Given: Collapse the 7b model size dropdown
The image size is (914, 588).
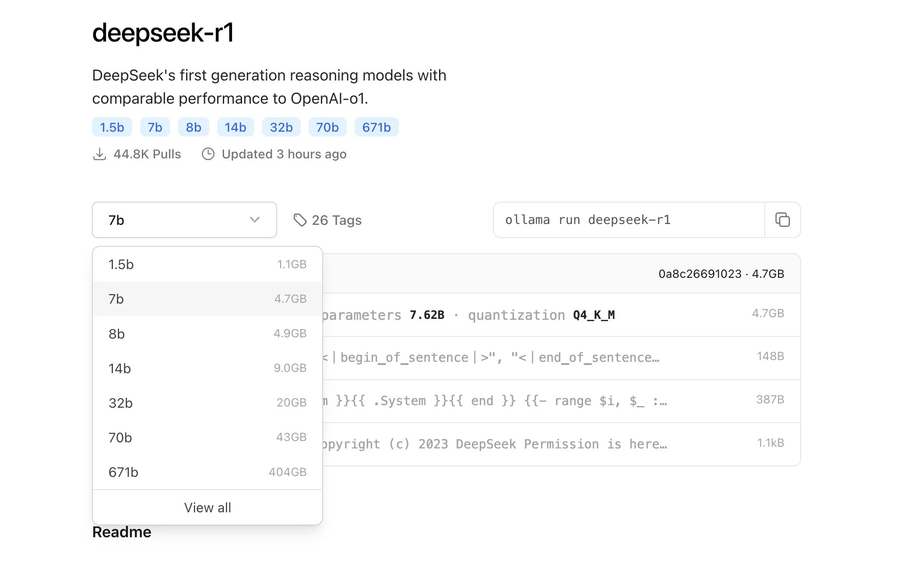Looking at the screenshot, I should [x=184, y=220].
